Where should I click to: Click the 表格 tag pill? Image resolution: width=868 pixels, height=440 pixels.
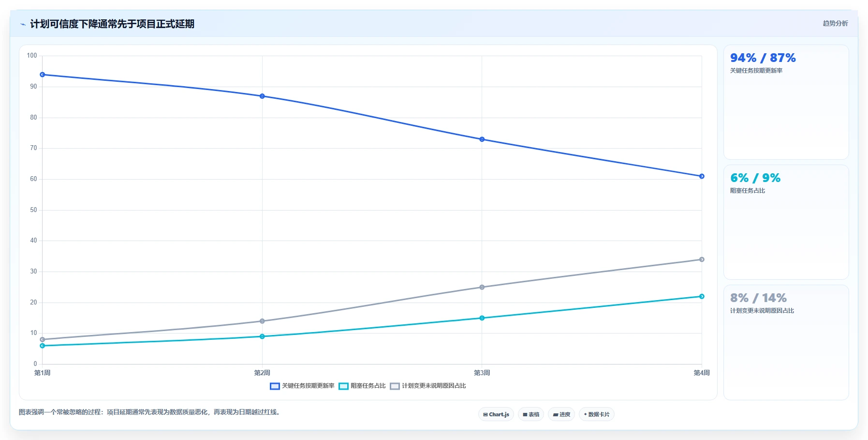pos(531,414)
